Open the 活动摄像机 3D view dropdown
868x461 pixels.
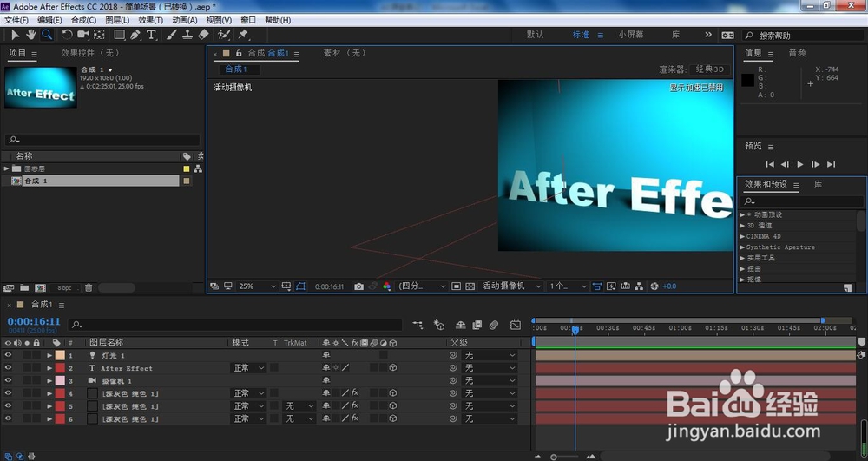point(510,286)
